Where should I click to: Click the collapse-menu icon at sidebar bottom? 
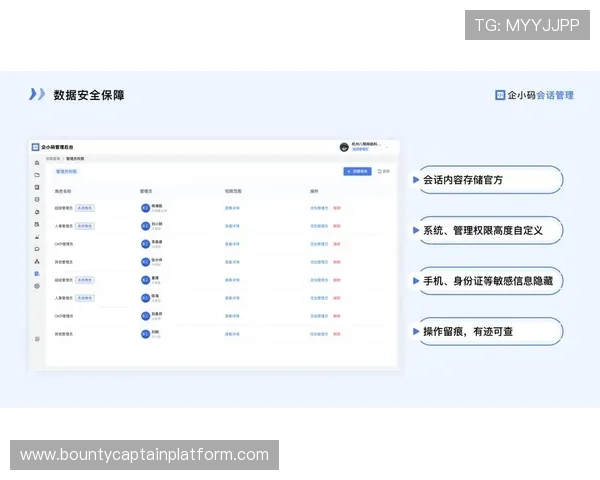click(x=37, y=339)
